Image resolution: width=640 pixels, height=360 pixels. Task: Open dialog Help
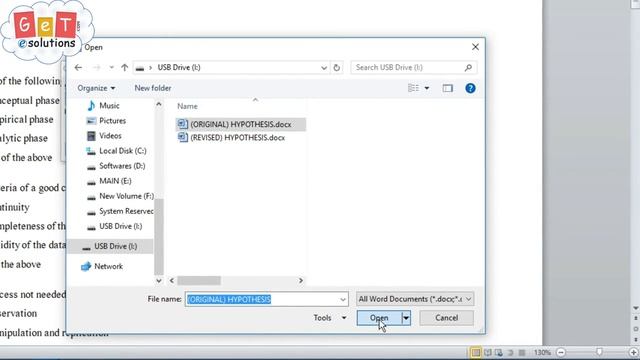[x=470, y=88]
